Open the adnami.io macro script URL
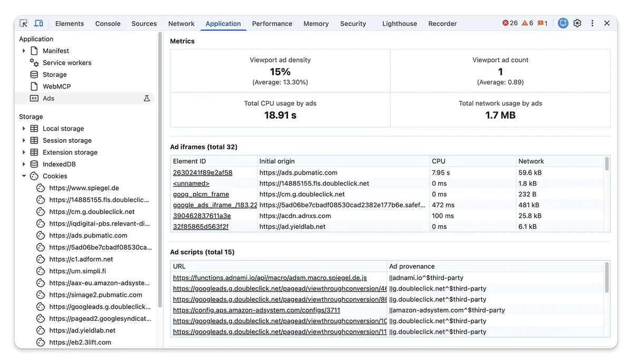Screen dimensions: 632x364 pyautogui.click(x=270, y=278)
